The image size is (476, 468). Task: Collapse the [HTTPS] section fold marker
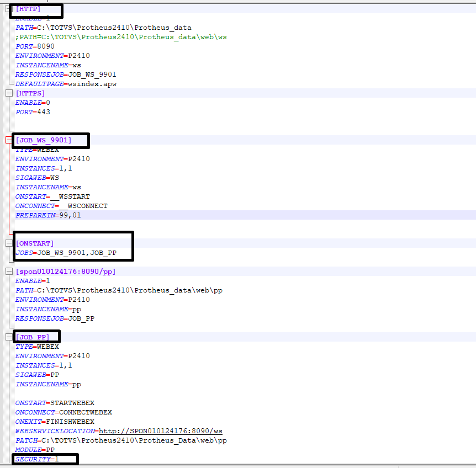(9, 93)
